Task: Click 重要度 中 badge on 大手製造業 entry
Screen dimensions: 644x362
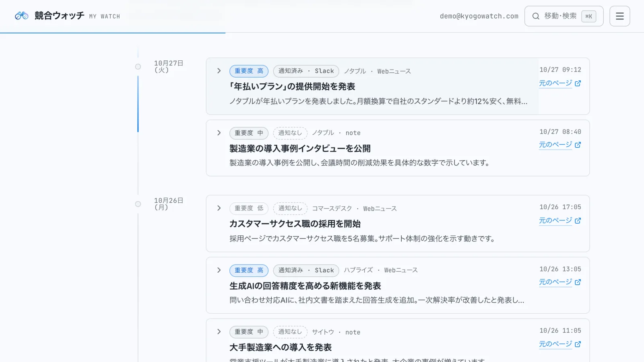Action: (249, 332)
